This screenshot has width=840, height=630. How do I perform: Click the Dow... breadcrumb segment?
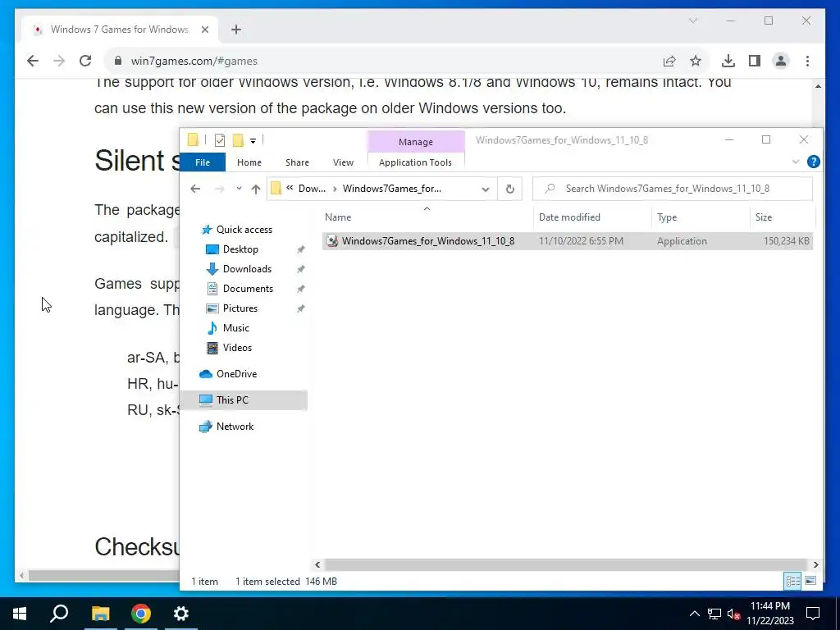[312, 189]
